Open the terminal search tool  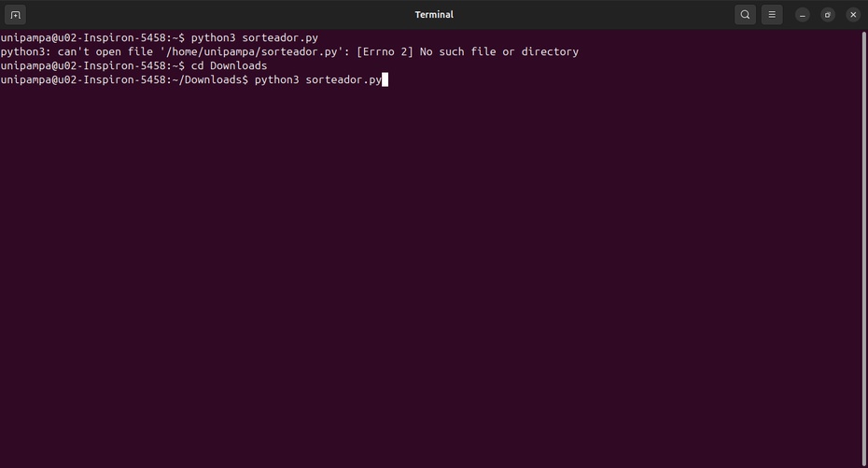click(x=745, y=15)
